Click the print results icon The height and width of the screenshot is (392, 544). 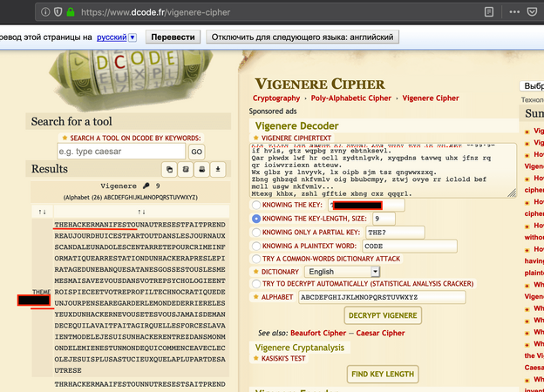click(201, 169)
